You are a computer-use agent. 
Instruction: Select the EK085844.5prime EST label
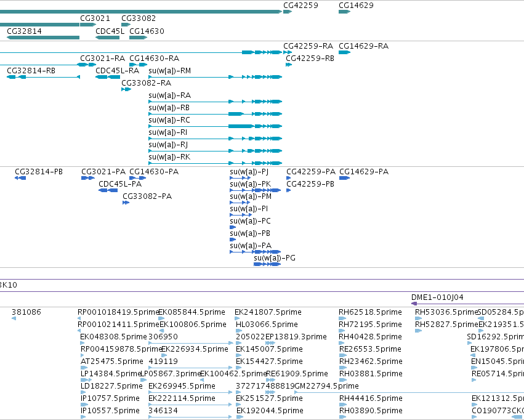pyautogui.click(x=192, y=312)
